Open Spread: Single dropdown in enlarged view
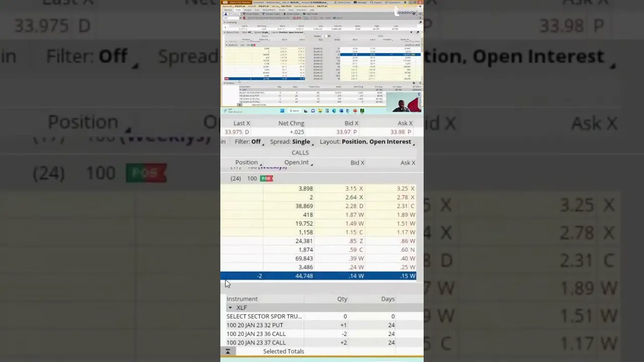The height and width of the screenshot is (362, 644). (292, 142)
